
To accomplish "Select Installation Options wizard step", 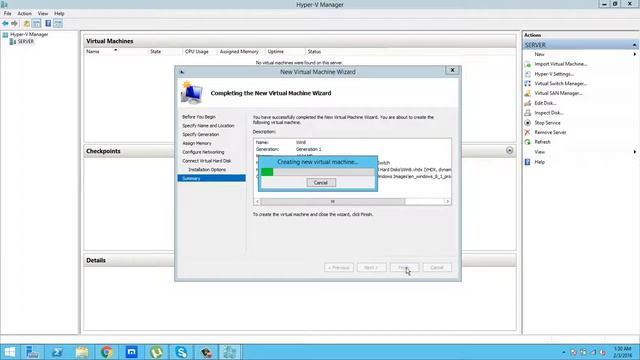I will pos(207,169).
